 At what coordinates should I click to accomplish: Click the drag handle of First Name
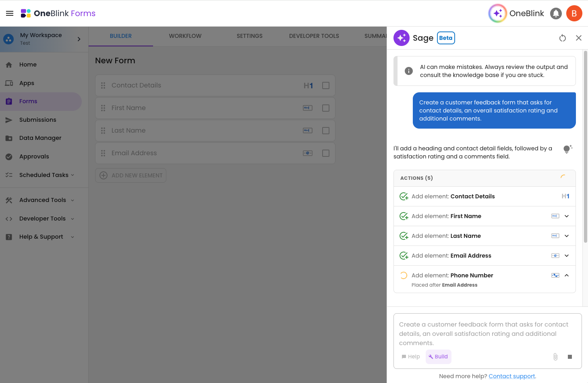pyautogui.click(x=103, y=108)
